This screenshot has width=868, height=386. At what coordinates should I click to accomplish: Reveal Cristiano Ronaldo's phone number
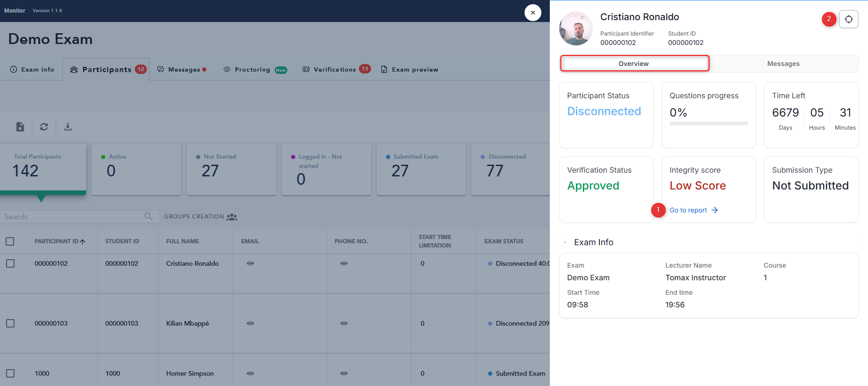[x=344, y=263]
